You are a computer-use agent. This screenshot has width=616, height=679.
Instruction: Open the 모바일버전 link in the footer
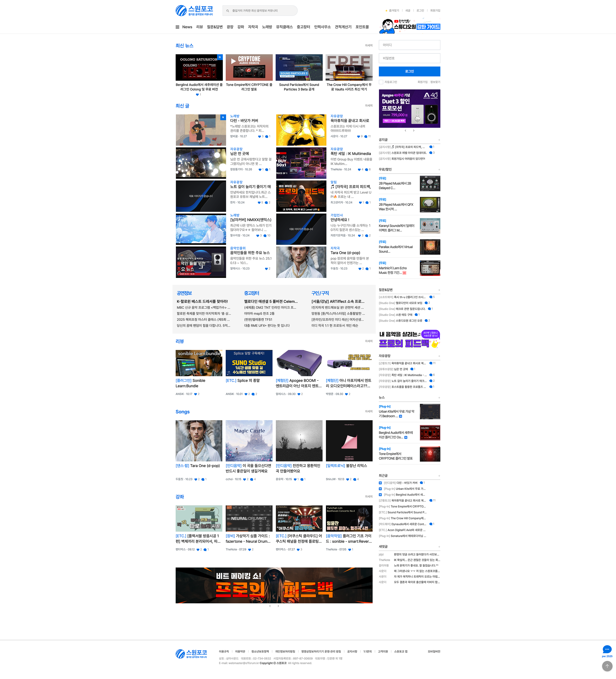[x=434, y=651]
